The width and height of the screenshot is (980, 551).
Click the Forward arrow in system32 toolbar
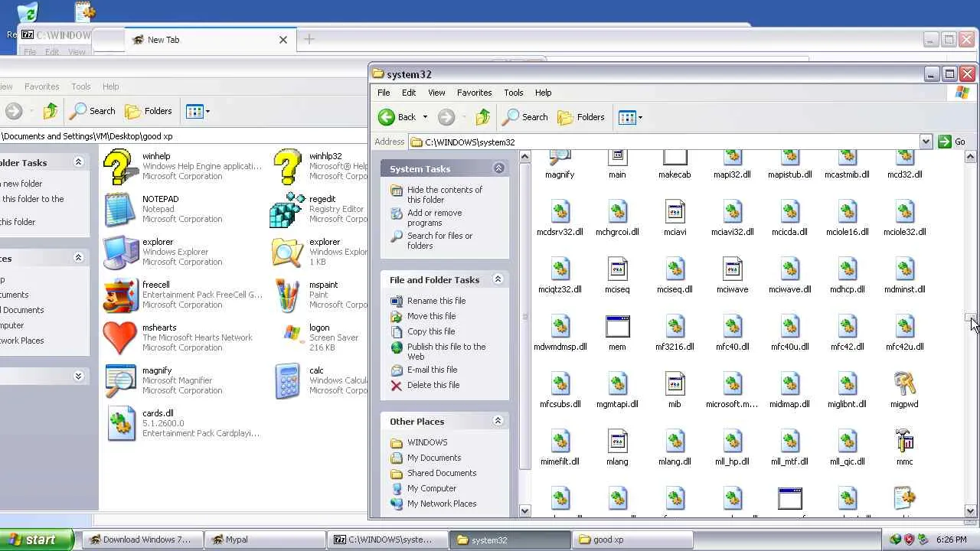point(446,117)
